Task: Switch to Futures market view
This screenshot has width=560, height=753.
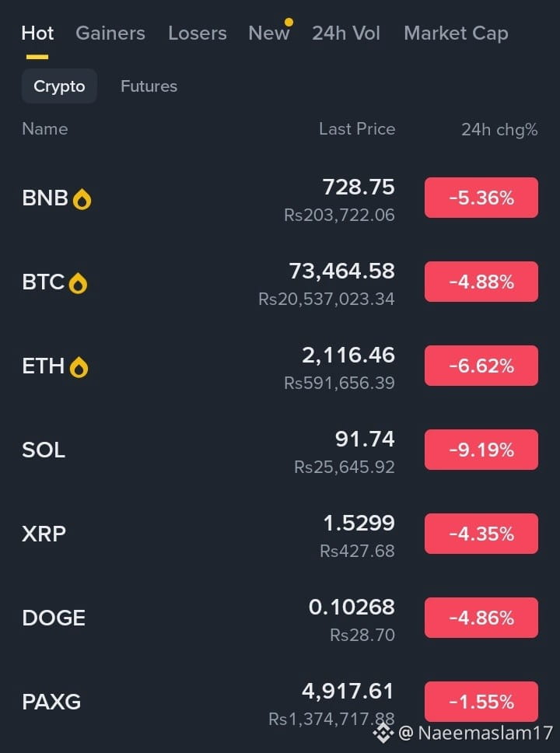Action: click(x=149, y=86)
